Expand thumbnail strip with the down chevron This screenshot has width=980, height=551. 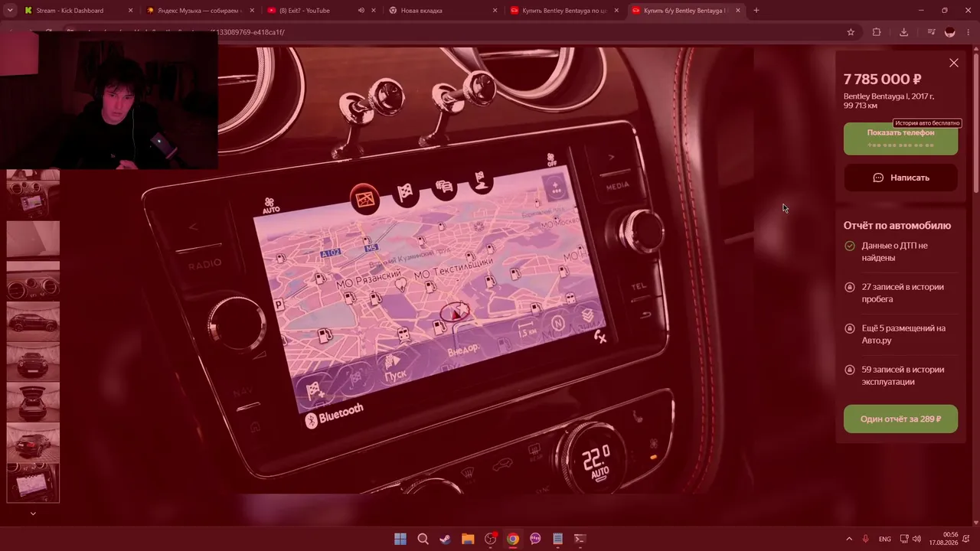pyautogui.click(x=33, y=514)
